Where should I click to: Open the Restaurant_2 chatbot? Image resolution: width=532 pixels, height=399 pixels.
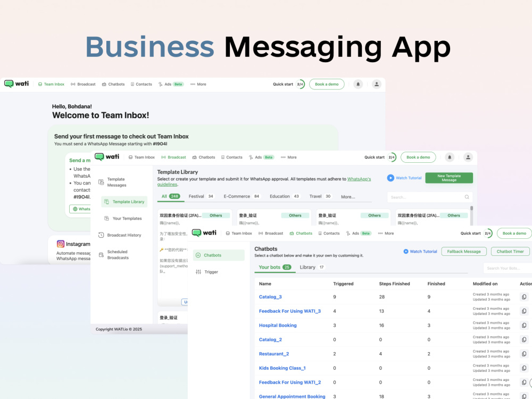pyautogui.click(x=274, y=354)
